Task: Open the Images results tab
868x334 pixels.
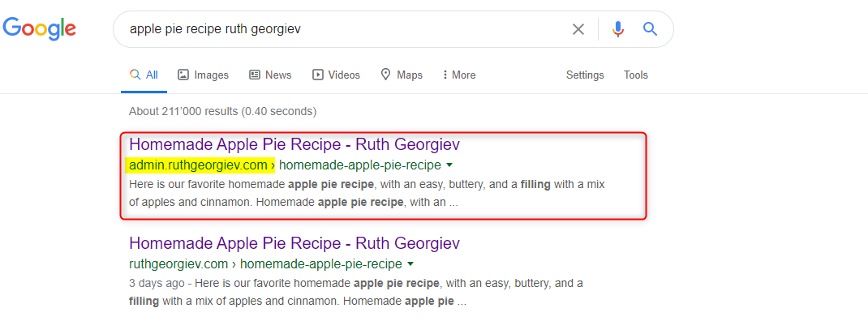Action: coord(204,75)
